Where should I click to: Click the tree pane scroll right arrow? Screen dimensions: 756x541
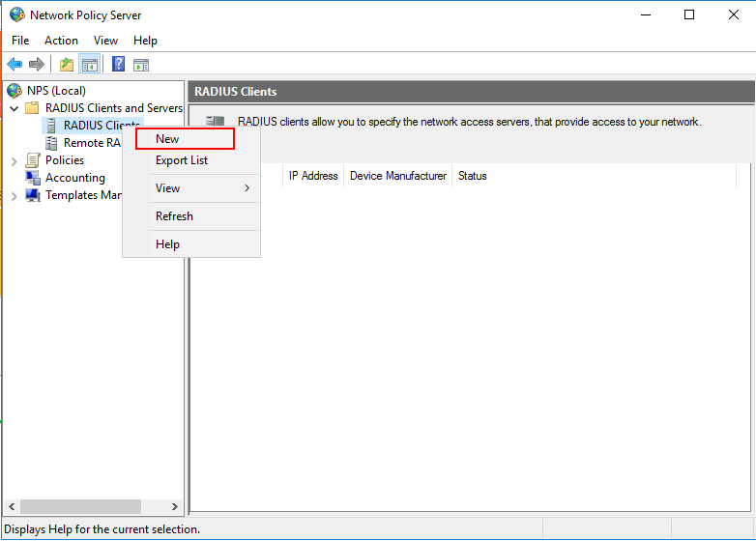coord(175,506)
